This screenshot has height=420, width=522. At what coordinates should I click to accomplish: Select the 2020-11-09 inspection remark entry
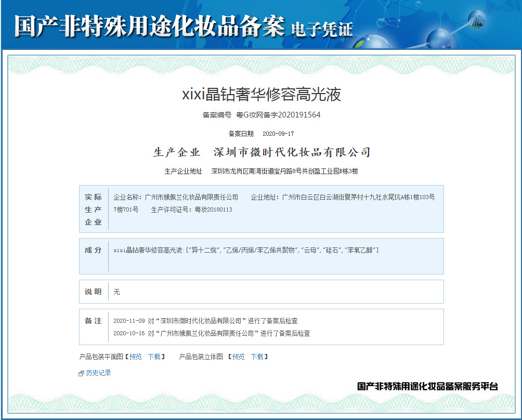205,321
